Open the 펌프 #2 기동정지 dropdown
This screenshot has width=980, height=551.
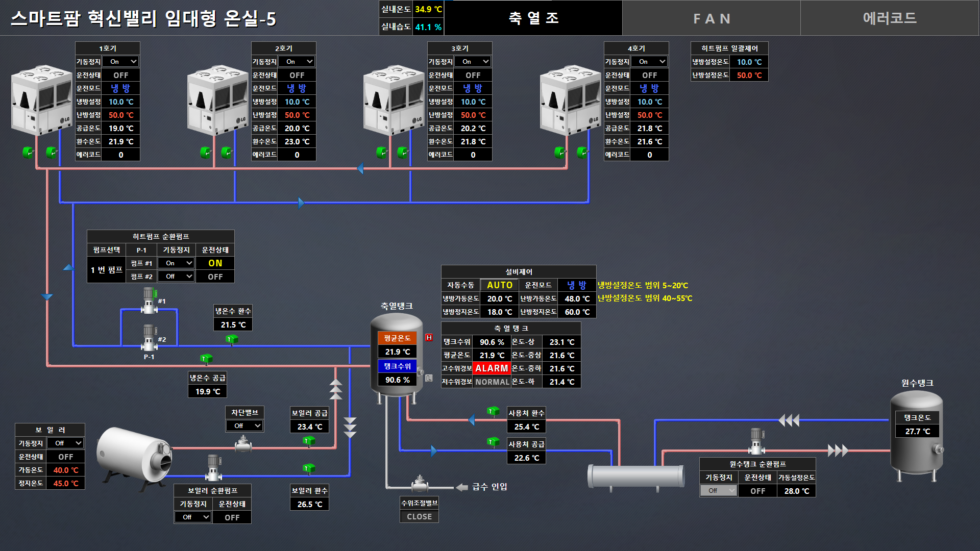(176, 277)
